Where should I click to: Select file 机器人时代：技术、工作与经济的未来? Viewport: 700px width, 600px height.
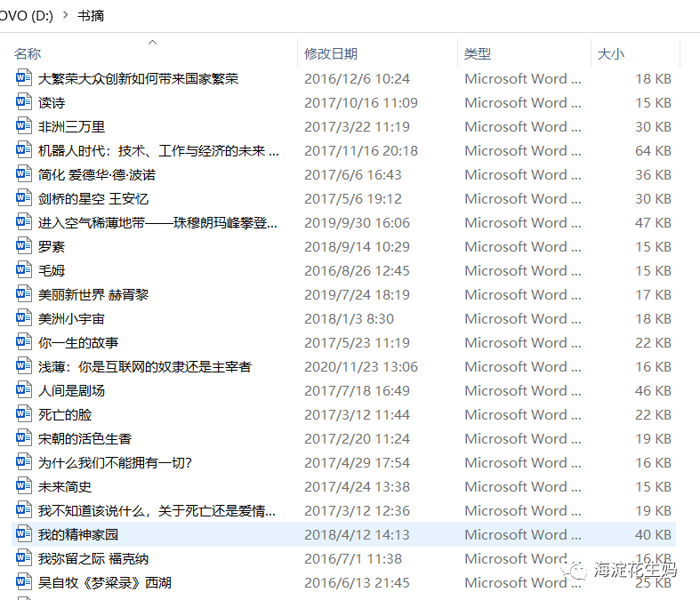tap(158, 151)
